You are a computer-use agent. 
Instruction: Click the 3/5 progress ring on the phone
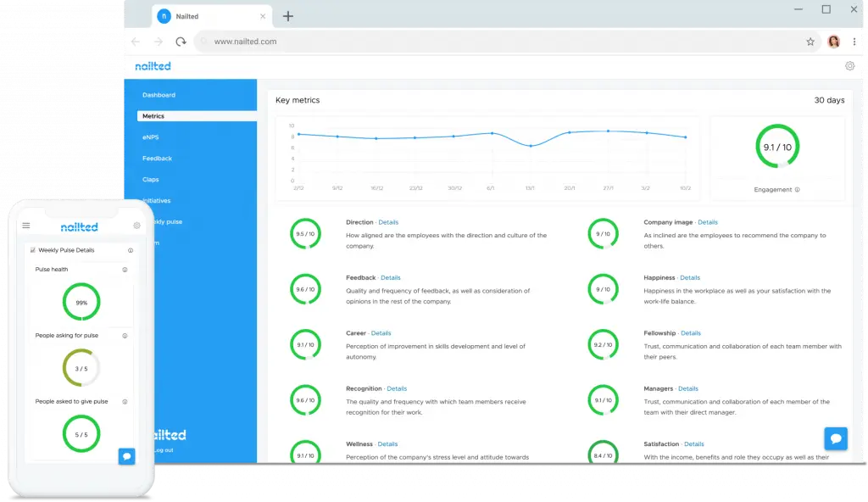[x=81, y=368]
